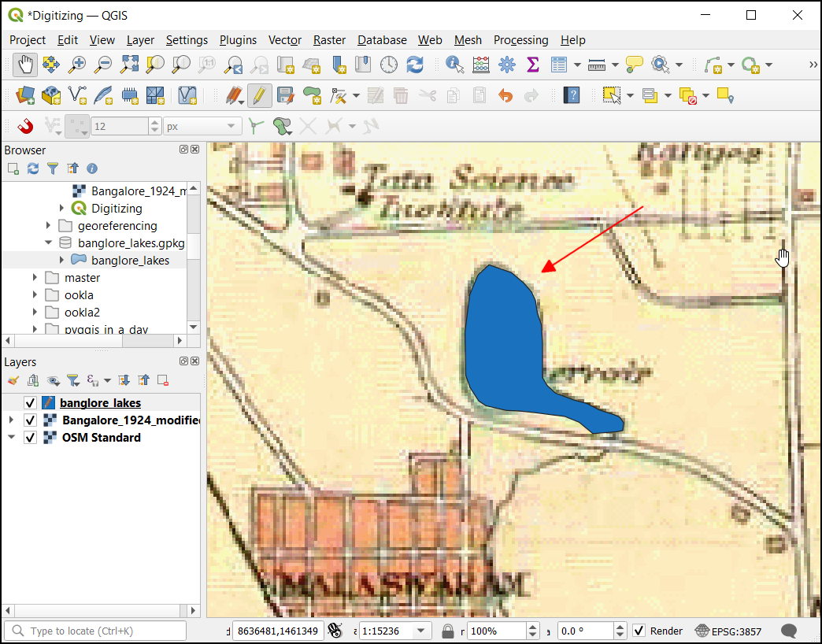Increase the magnifier percentage stepper
Screen dimensions: 822x644
pos(532,627)
